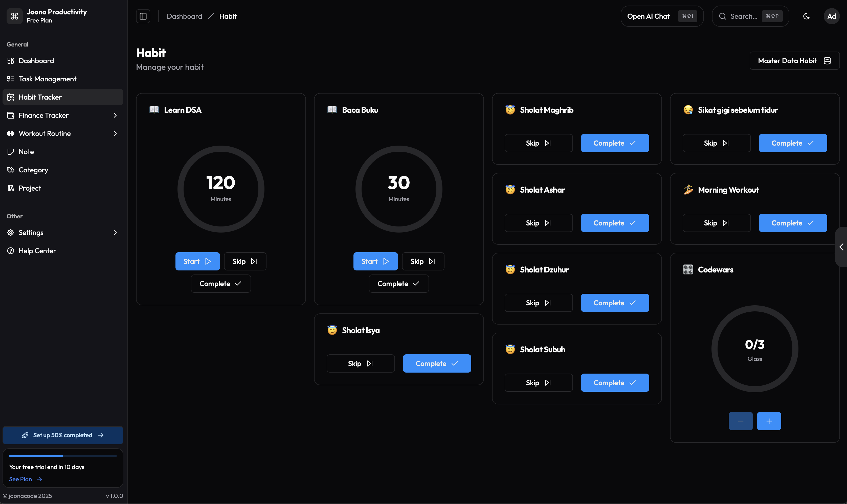Expand the Settings submenu
The width and height of the screenshot is (847, 504).
point(115,232)
